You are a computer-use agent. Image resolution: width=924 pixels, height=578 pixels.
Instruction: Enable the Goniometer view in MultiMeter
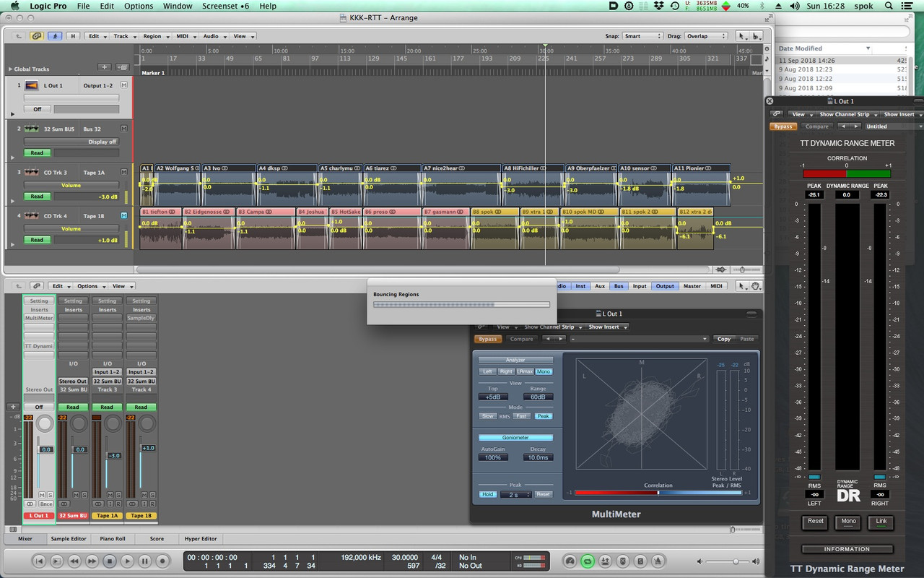515,437
